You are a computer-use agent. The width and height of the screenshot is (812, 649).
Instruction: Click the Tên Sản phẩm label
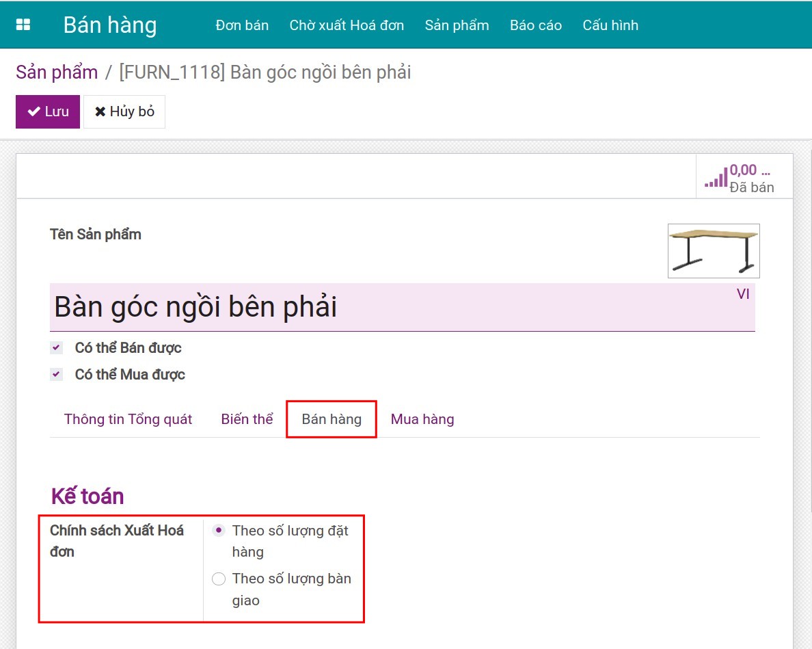[x=95, y=234]
